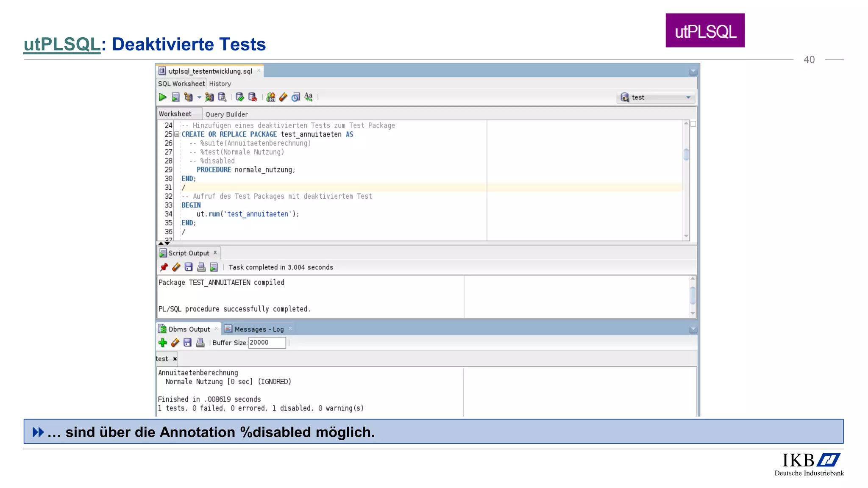The height and width of the screenshot is (488, 868).
Task: Click the utPLSQL link in slide title
Action: (62, 44)
